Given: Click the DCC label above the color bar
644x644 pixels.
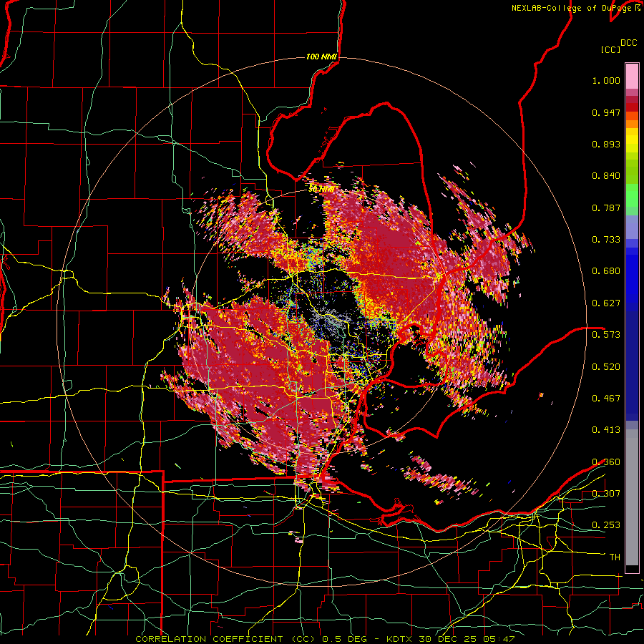Looking at the screenshot, I should [628, 43].
